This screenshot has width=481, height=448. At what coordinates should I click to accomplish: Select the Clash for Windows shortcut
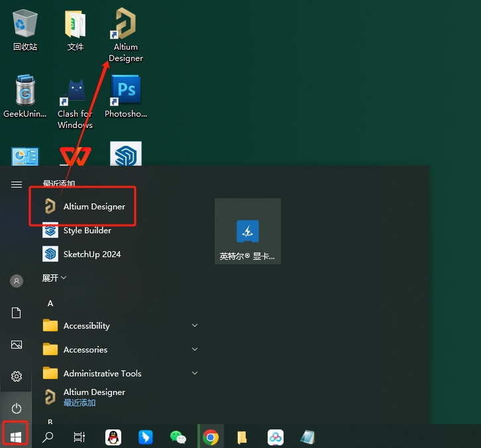point(75,103)
